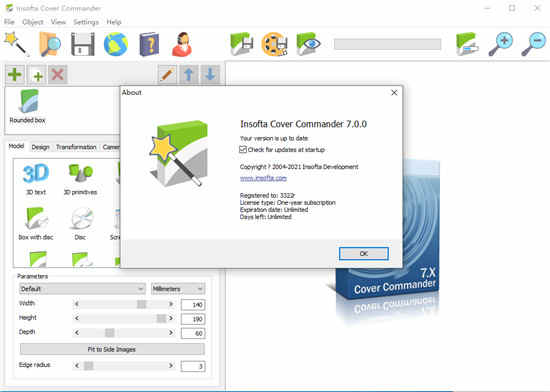Click the Fit to Side Images button
The height and width of the screenshot is (392, 550).
coord(112,349)
